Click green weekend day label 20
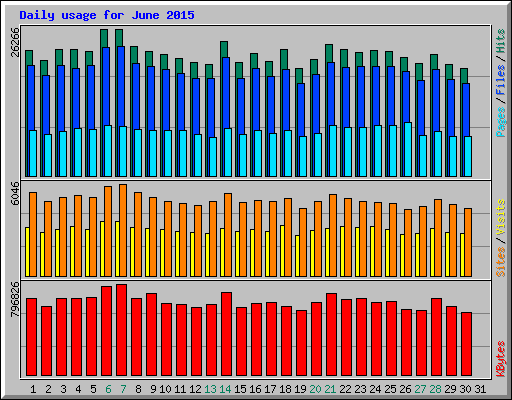512x400 pixels. click(x=315, y=389)
